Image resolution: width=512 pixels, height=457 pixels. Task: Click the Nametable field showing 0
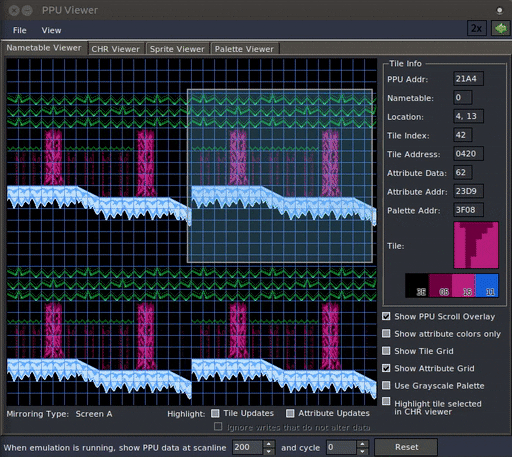pyautogui.click(x=463, y=97)
